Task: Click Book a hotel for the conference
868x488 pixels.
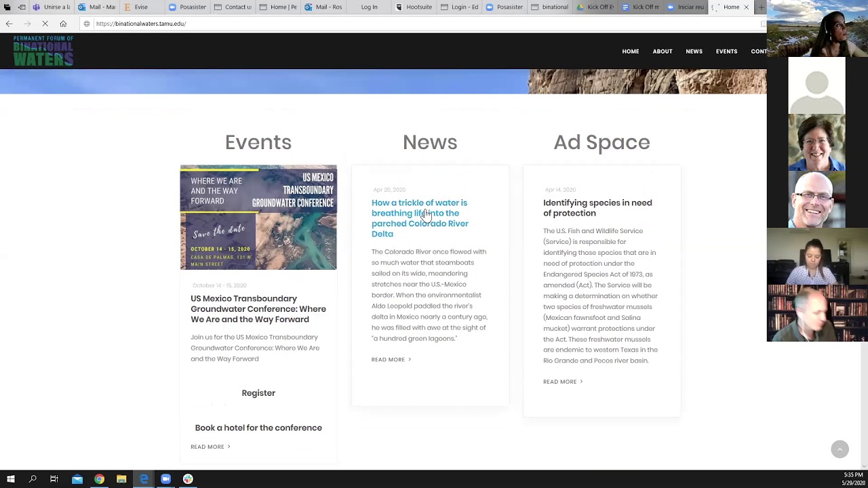Action: pos(258,428)
